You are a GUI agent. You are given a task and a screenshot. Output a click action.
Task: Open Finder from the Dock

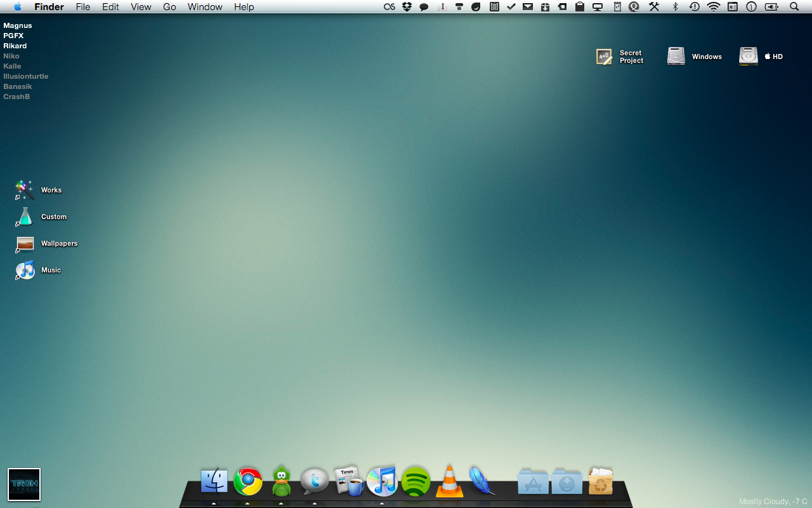(x=214, y=481)
